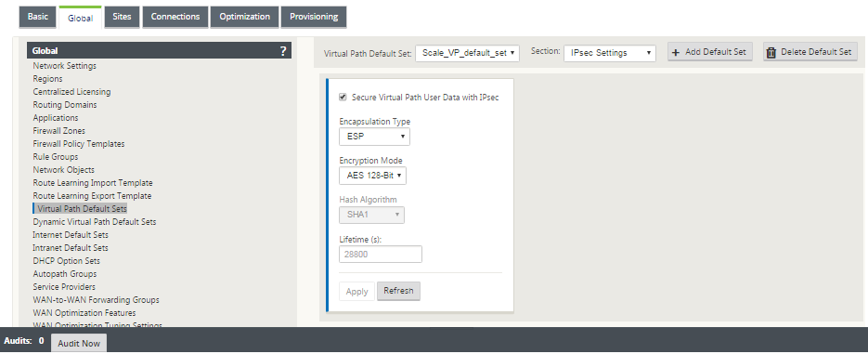Select Applications item

[56, 118]
